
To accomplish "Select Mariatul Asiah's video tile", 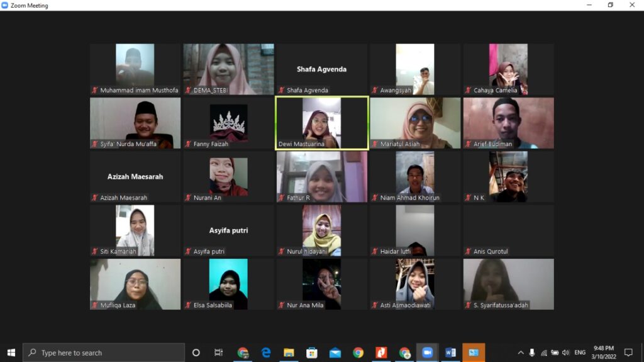I will [x=414, y=123].
